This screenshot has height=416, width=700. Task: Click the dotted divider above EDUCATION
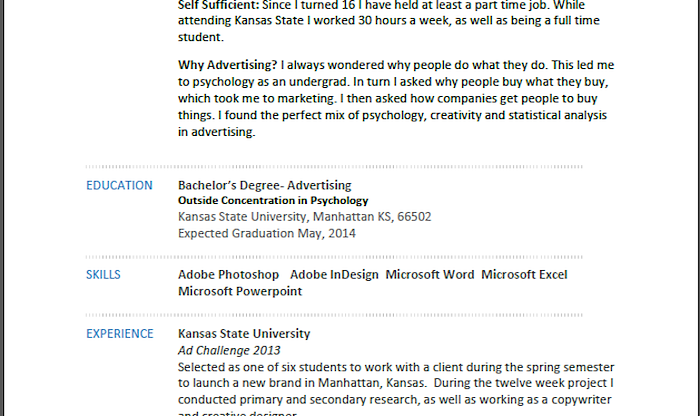coord(334,166)
